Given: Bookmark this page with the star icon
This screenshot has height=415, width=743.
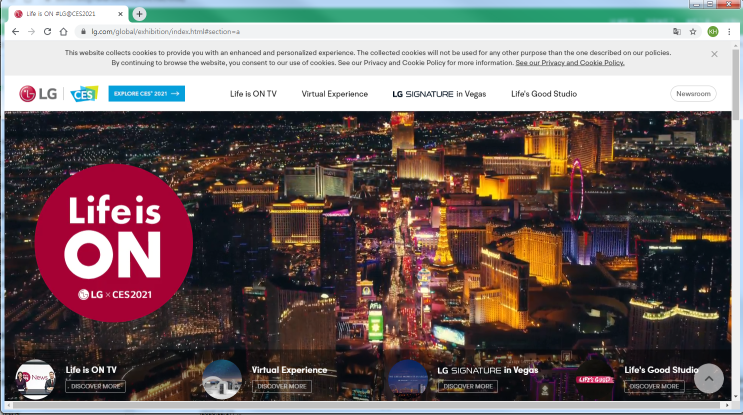Looking at the screenshot, I should [693, 31].
